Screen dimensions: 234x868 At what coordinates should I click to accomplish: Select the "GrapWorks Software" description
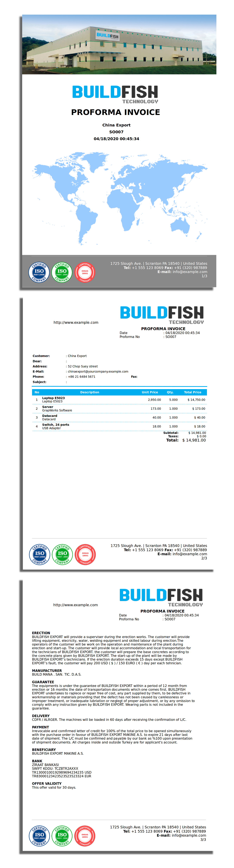[57, 410]
